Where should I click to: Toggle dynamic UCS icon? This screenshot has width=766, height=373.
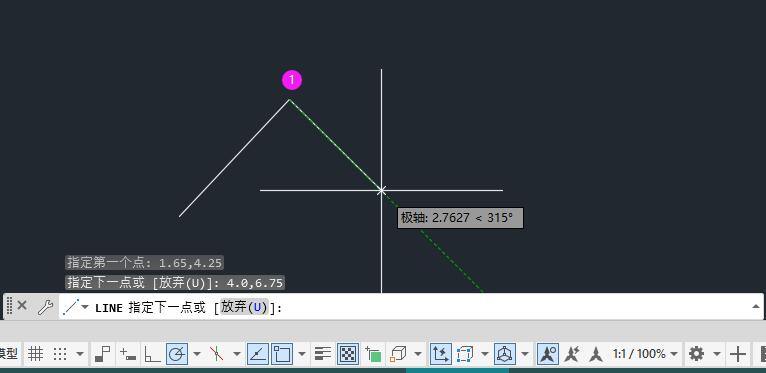(440, 353)
